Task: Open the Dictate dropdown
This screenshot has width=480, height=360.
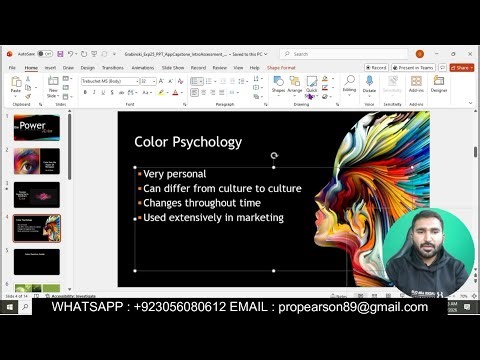Action: coord(369,86)
